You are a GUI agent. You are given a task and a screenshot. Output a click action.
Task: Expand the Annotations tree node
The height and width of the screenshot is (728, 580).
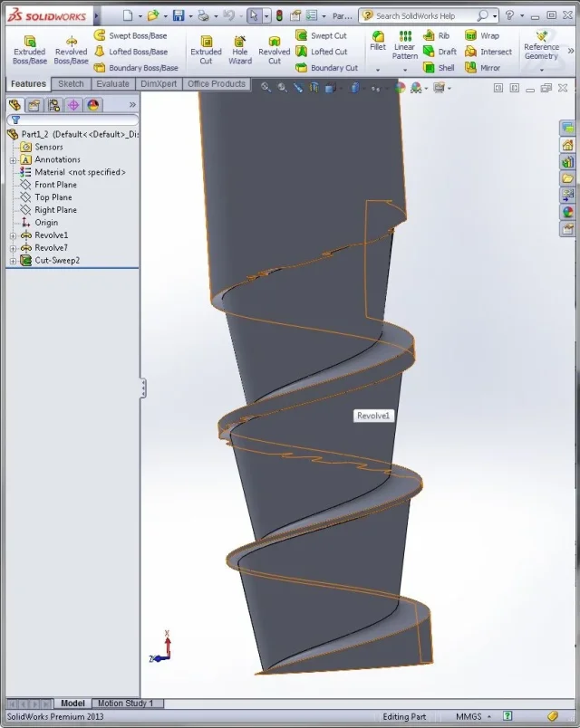[13, 159]
